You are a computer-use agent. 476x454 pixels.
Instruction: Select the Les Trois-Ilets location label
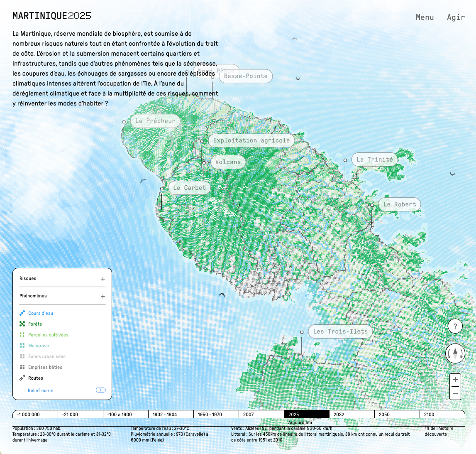click(x=340, y=331)
